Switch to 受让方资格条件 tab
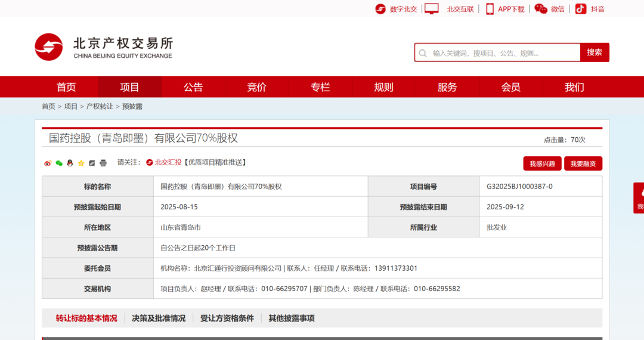The image size is (644, 340). (227, 319)
